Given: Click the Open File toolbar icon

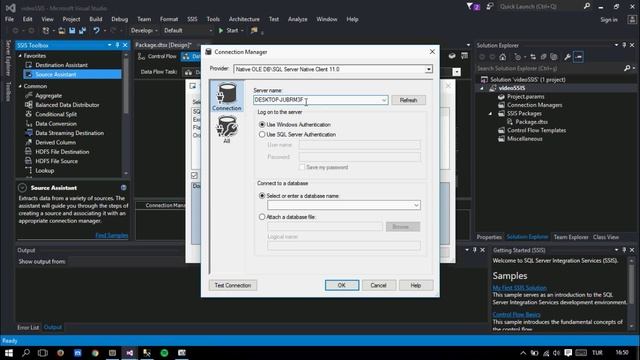Looking at the screenshot, I should tap(62, 31).
